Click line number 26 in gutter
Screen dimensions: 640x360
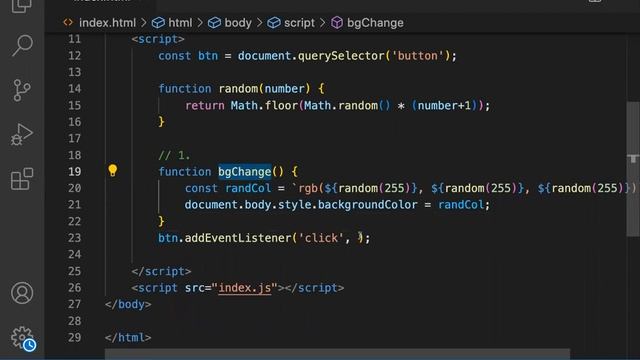coord(74,288)
